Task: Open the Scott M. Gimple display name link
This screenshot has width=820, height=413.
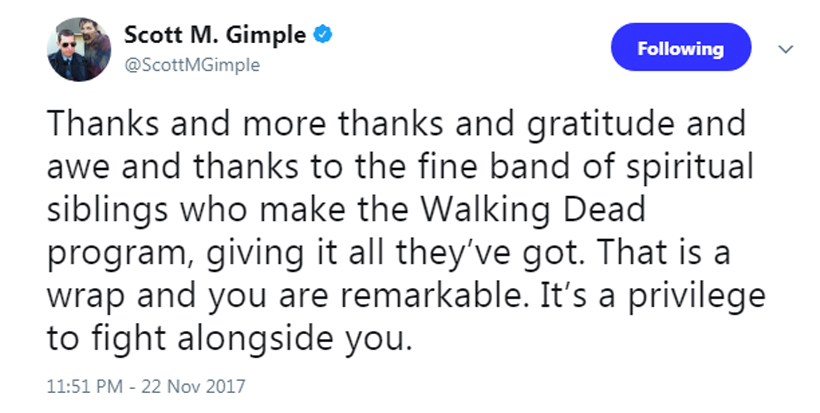Action: pos(212,34)
